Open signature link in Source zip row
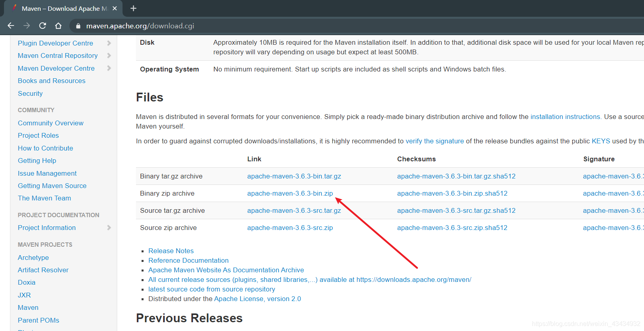The width and height of the screenshot is (644, 331). click(613, 228)
